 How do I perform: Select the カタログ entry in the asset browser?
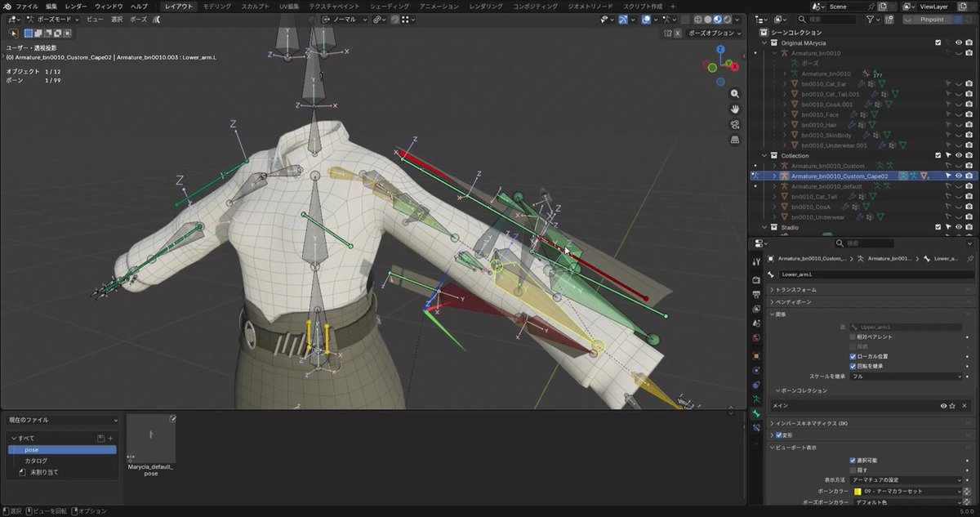(36, 461)
